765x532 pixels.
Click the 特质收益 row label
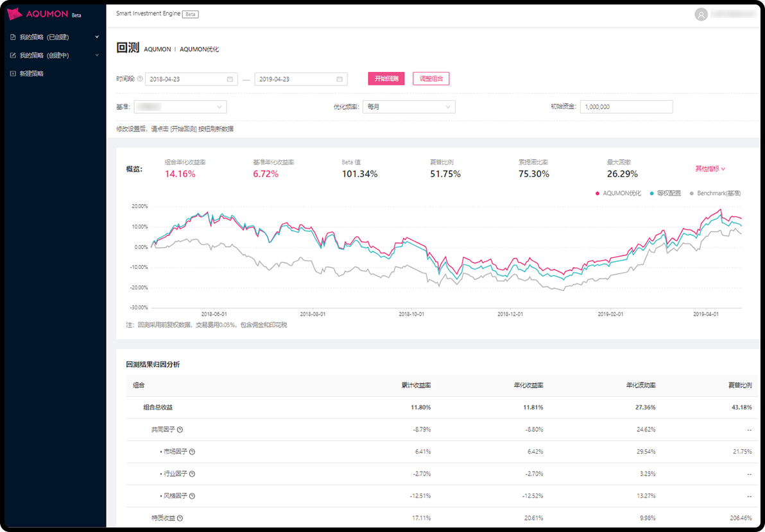tap(163, 518)
